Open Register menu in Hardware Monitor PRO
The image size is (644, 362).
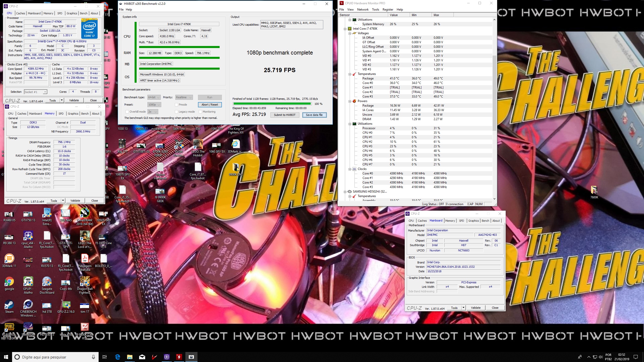(x=388, y=10)
